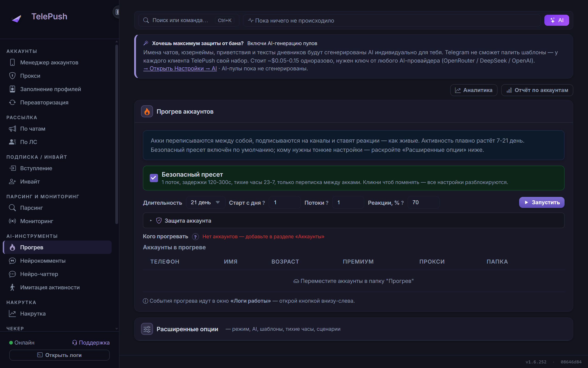This screenshot has height=368, width=588.
Task: Click the magnifier icon beside Парсинг
Action: click(12, 208)
